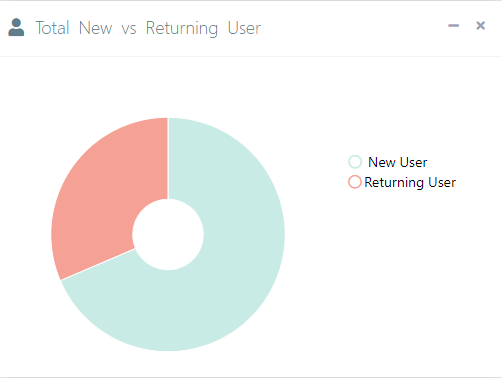Click the salmon Returning User legend circle
Screen dimensions: 502x378
[355, 182]
